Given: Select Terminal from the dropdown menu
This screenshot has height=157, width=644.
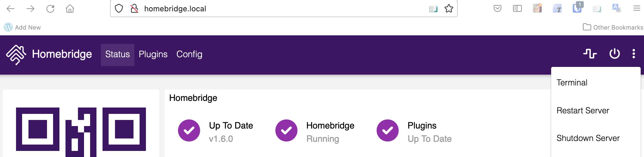Looking at the screenshot, I should point(572,83).
